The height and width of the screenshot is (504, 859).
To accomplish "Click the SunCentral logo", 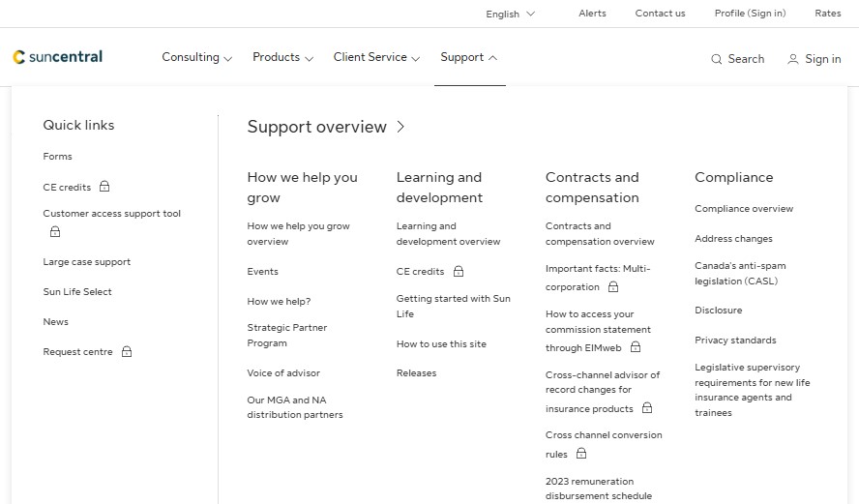I will [x=58, y=57].
